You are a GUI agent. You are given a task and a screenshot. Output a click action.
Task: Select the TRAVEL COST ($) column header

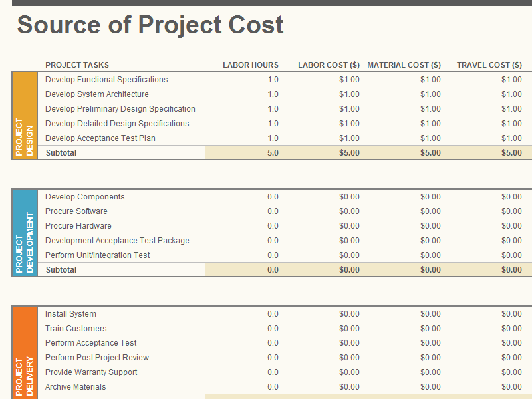(489, 65)
